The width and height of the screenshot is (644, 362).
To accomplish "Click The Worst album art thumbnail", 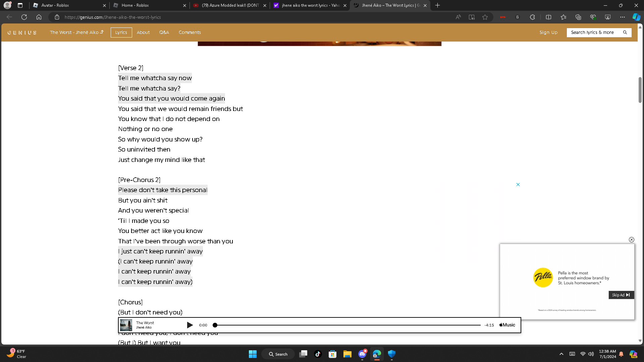I will 126,325.
